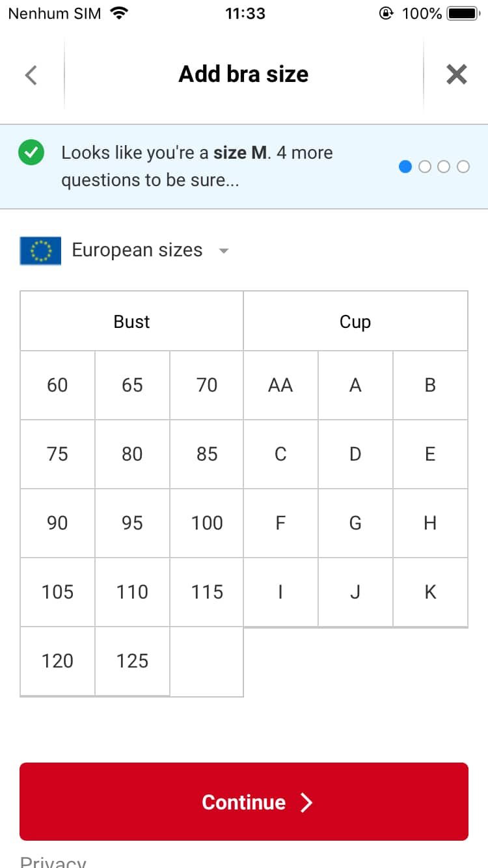The image size is (488, 868).
Task: Pick bust size 100
Action: pos(207,523)
